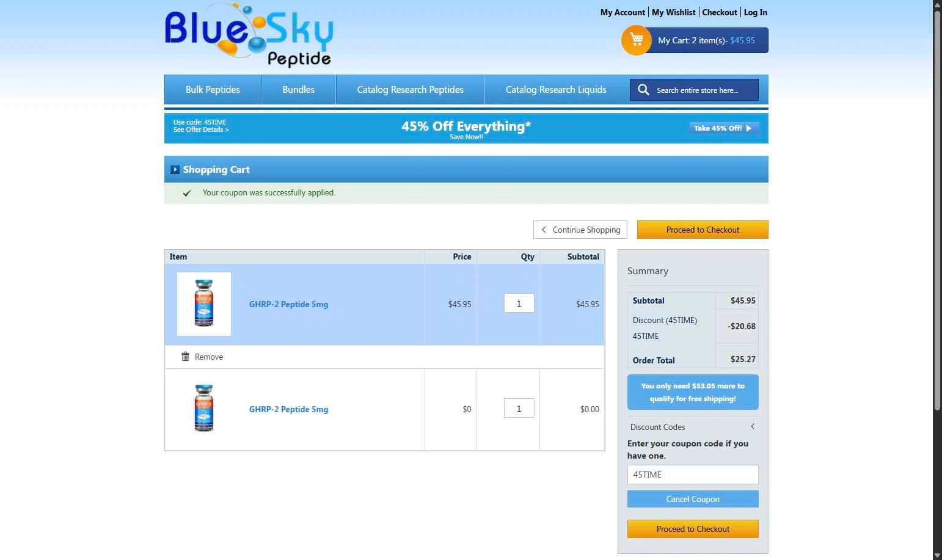Click quantity field of $0 GHRP-2 item
Viewport: 942px width, 560px height.
point(519,408)
